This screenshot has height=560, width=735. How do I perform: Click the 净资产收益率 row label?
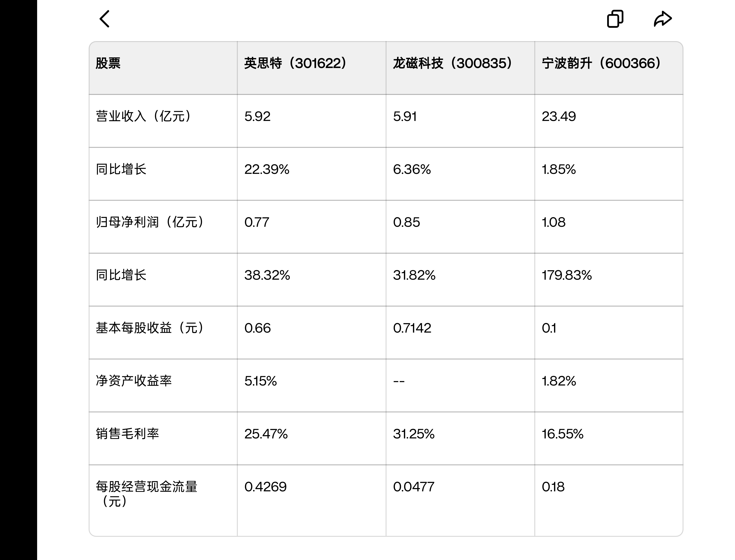point(134,381)
